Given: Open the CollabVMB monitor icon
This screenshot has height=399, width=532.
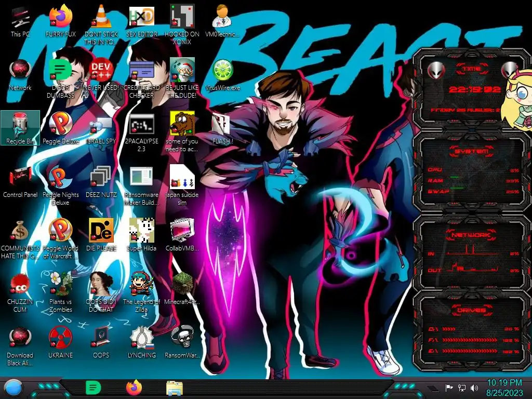Looking at the screenshot, I should tap(182, 235).
